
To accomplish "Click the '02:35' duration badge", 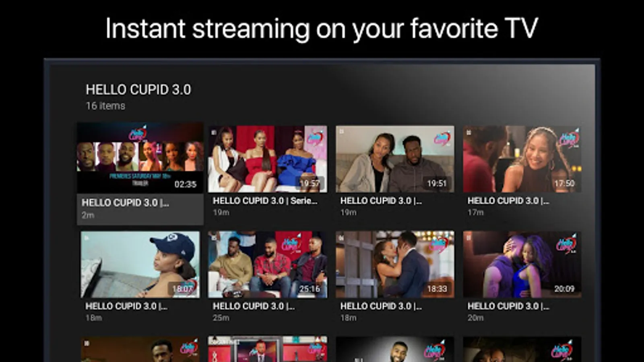I will coord(185,184).
